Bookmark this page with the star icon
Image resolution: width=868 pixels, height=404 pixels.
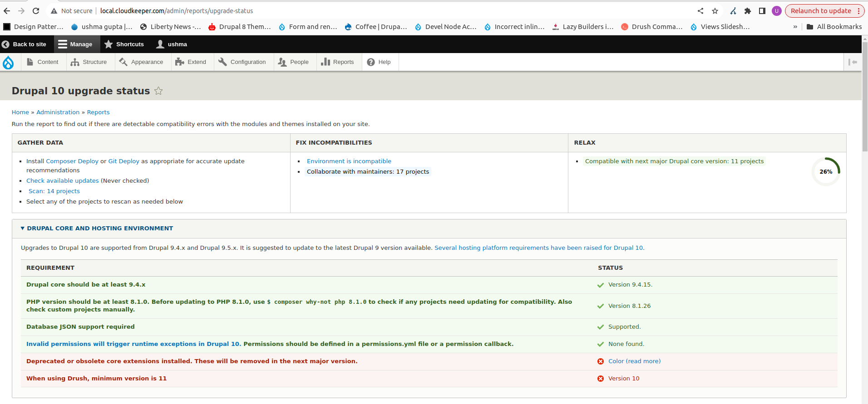coord(715,11)
